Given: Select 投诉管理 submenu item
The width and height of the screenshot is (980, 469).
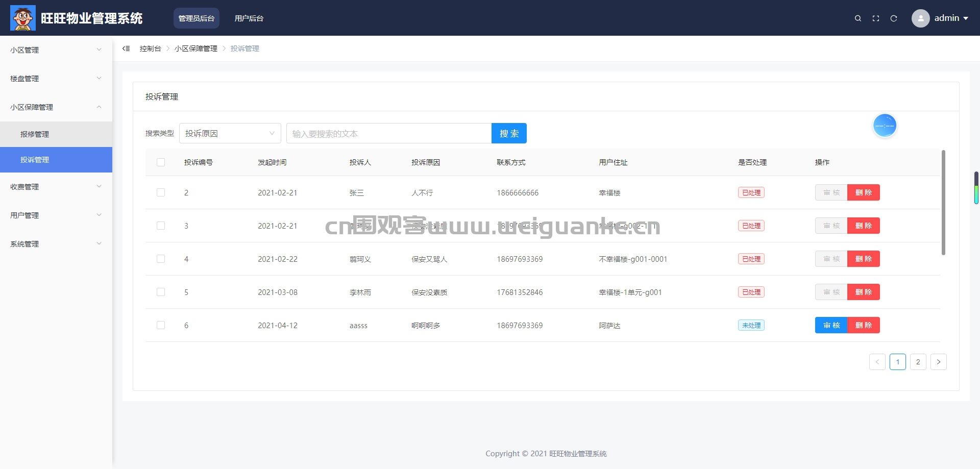Looking at the screenshot, I should (x=56, y=160).
